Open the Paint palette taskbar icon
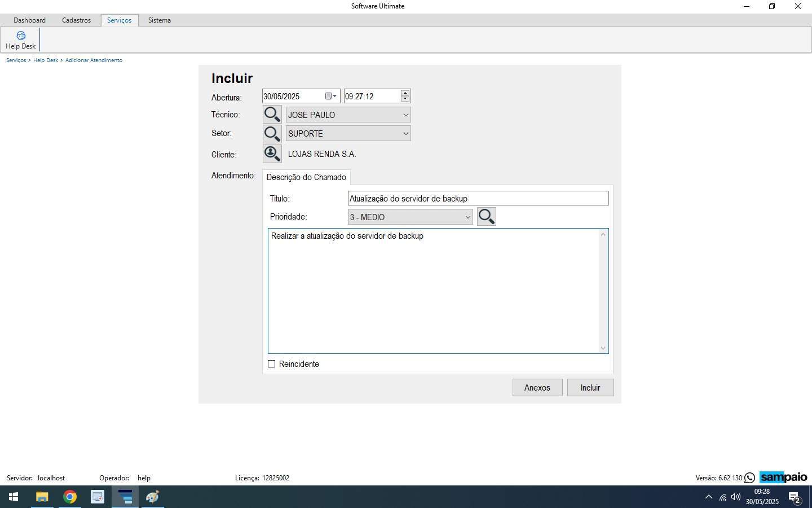Viewport: 812px width, 508px height. coord(153,497)
